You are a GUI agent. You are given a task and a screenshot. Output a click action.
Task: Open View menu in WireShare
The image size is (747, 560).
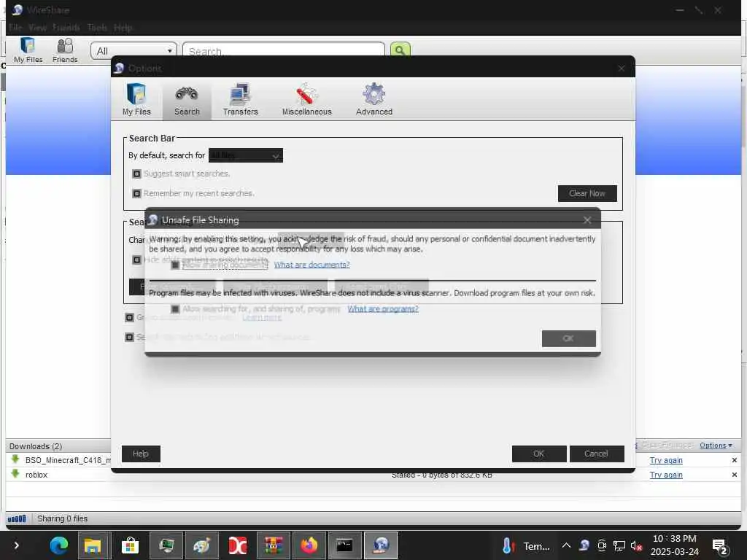coord(37,28)
